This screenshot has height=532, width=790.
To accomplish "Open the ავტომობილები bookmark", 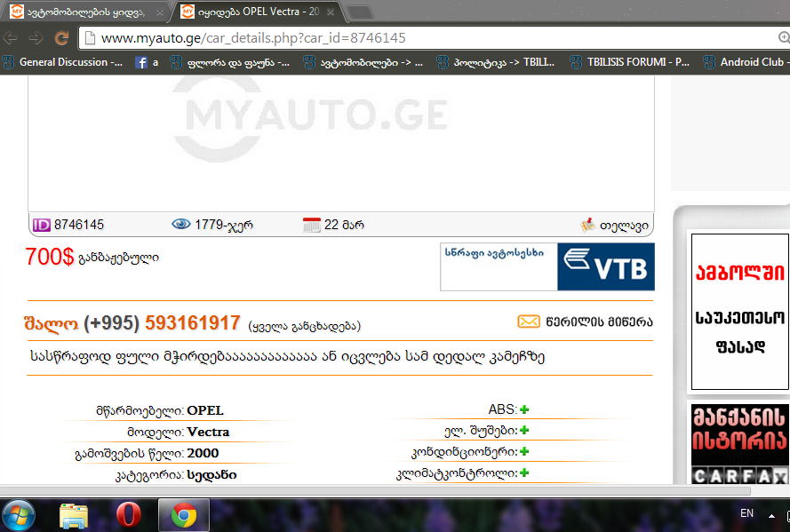I will (363, 62).
